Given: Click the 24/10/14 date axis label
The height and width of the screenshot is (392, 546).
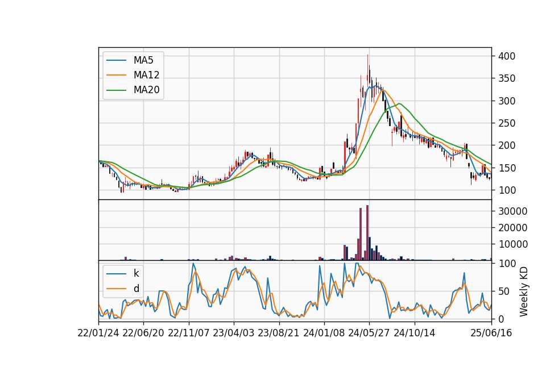Looking at the screenshot, I should [415, 333].
